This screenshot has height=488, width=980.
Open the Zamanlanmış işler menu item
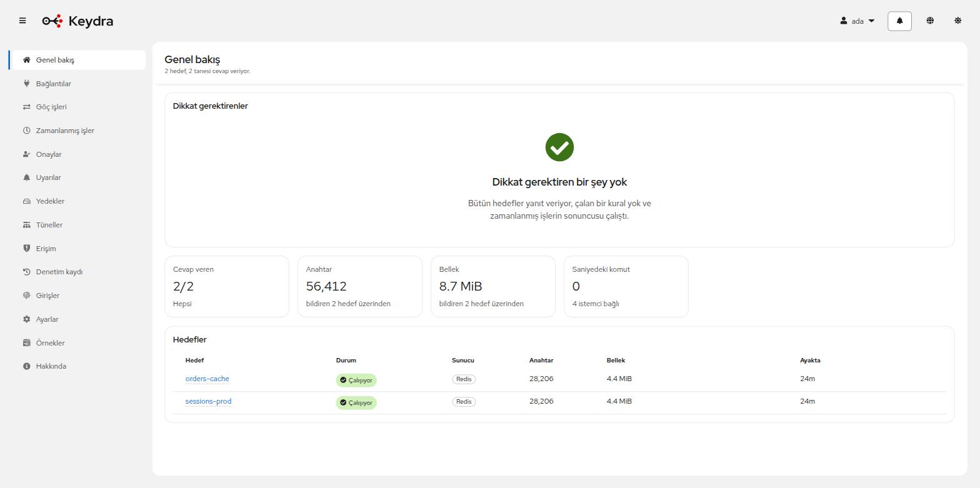tap(77, 131)
